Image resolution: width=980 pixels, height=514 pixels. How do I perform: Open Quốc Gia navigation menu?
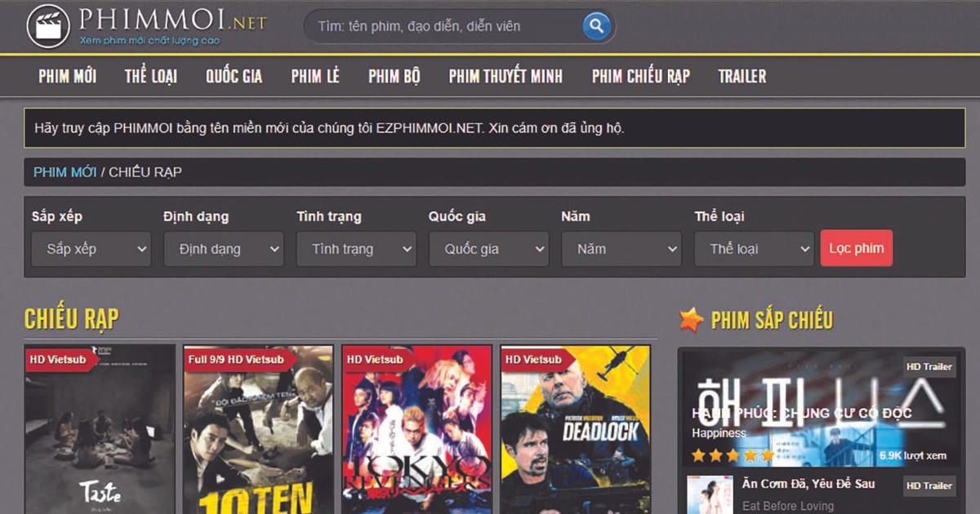coord(234,77)
